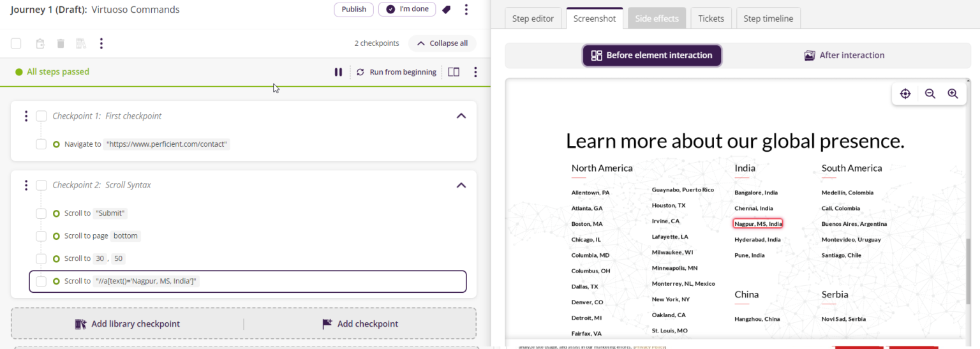Open Checkpoint 1 drag handle menu
980x349 pixels.
pos(26,116)
